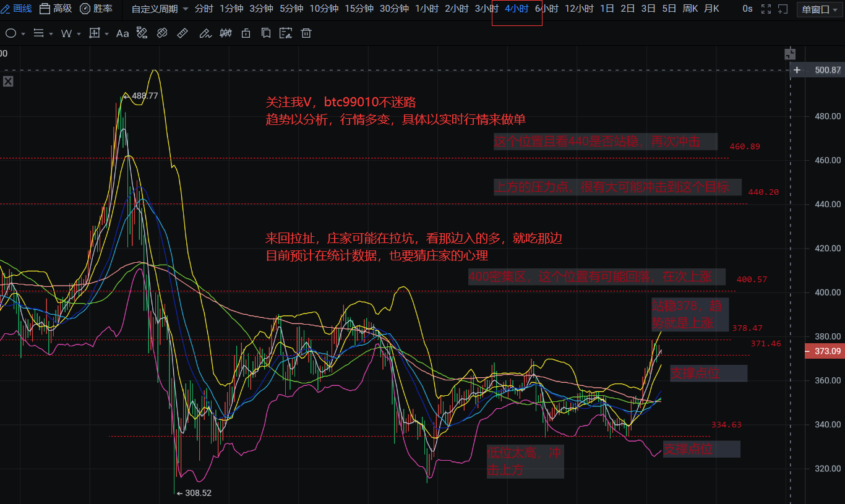Switch to the 周K timeframe
This screenshot has width=845, height=504.
(690, 9)
